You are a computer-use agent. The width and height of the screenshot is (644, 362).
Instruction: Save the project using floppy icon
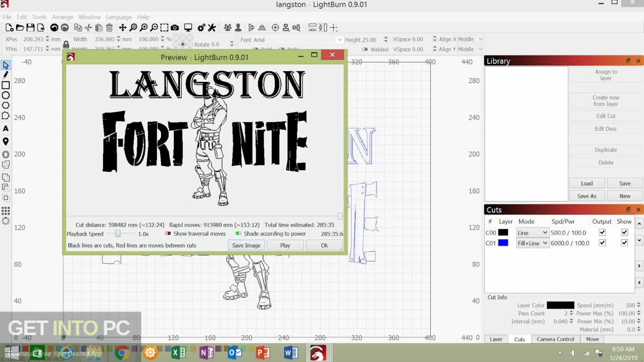pos(30,28)
